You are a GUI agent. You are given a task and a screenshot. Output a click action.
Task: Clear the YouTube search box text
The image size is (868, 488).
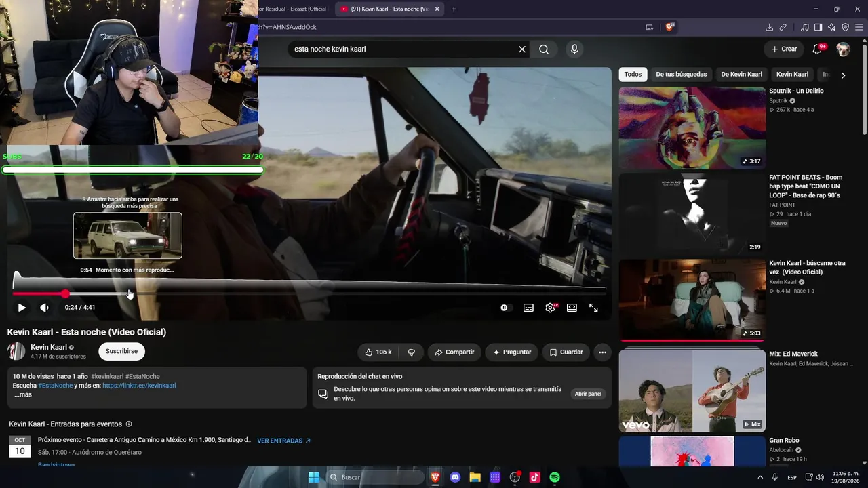pyautogui.click(x=522, y=49)
